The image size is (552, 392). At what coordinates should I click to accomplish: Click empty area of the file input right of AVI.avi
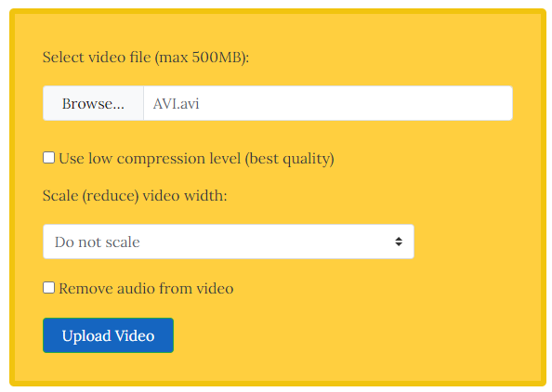pyautogui.click(x=356, y=103)
